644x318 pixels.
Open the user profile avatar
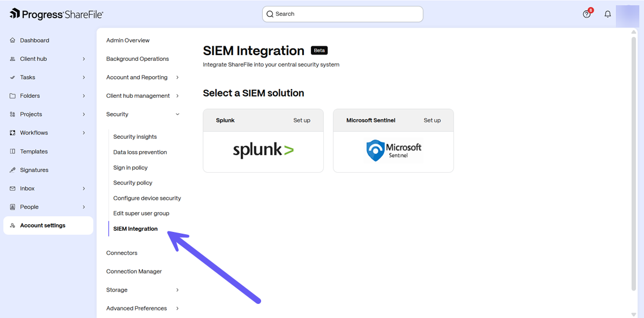[627, 16]
